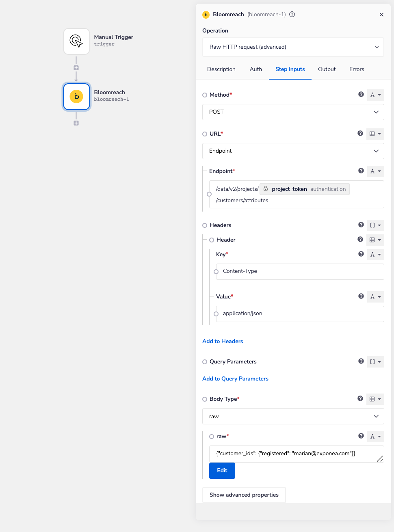This screenshot has width=394, height=532.
Task: Click the help icon beside the node name
Action: point(292,14)
